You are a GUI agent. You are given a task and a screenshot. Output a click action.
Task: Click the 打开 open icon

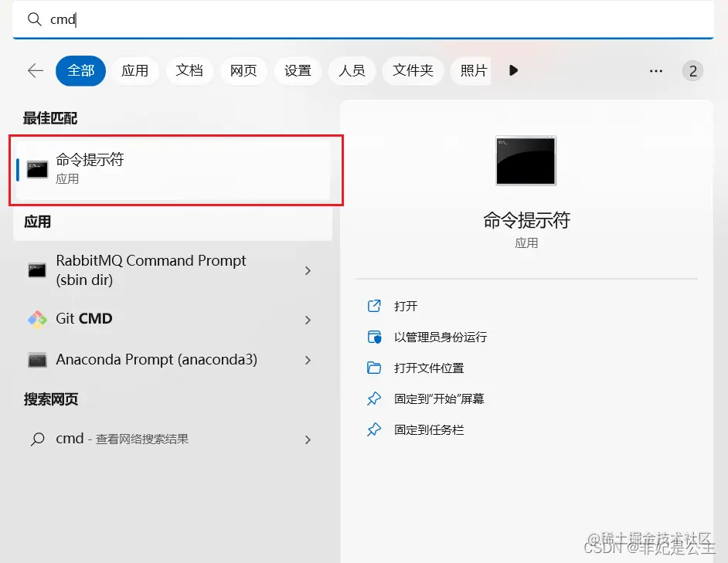[374, 306]
